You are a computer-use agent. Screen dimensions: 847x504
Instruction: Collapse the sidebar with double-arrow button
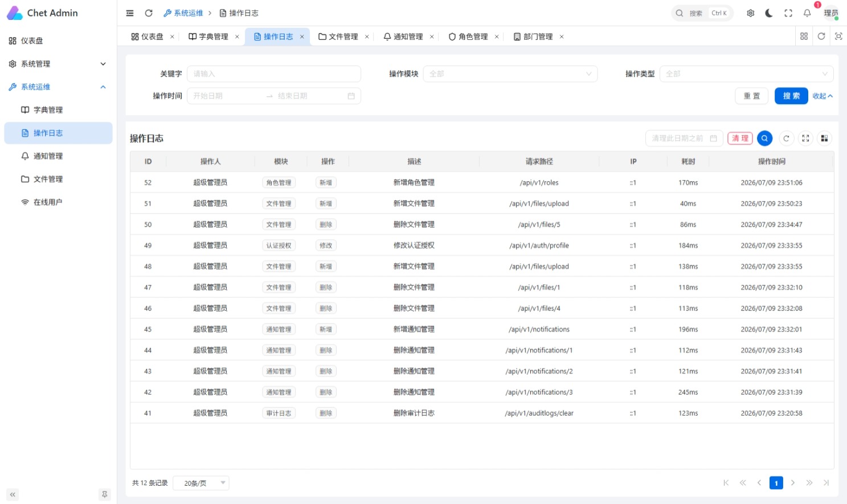point(13,494)
